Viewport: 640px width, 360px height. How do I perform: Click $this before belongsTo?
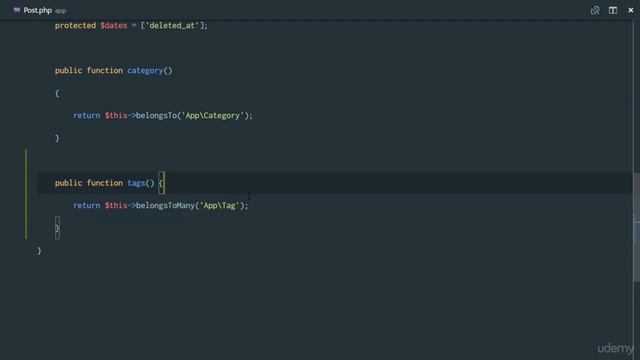pos(116,116)
